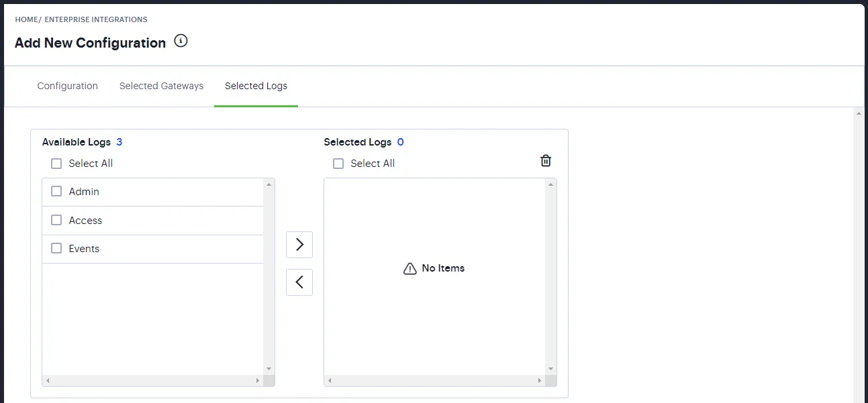Click the Selected Logs count 0
Screen dimensions: 868x403
[400, 142]
